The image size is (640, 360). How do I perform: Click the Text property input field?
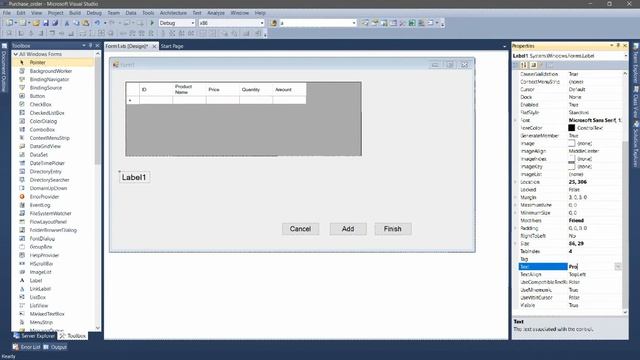pos(591,267)
